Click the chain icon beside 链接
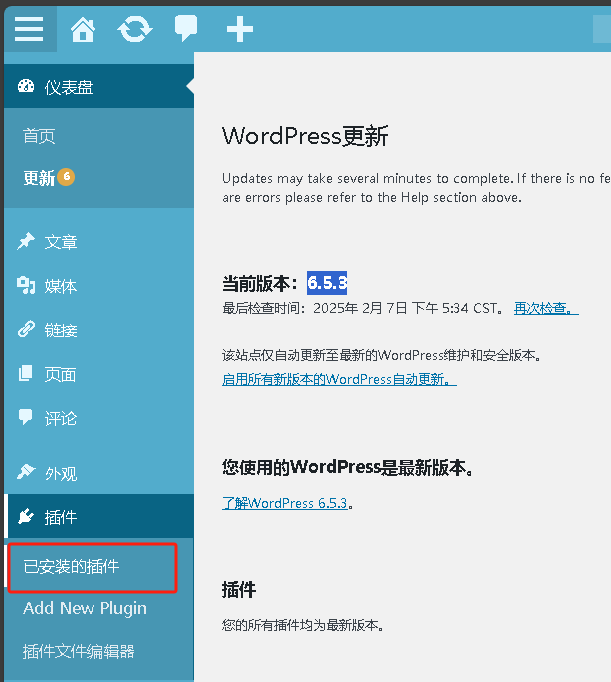 click(26, 330)
